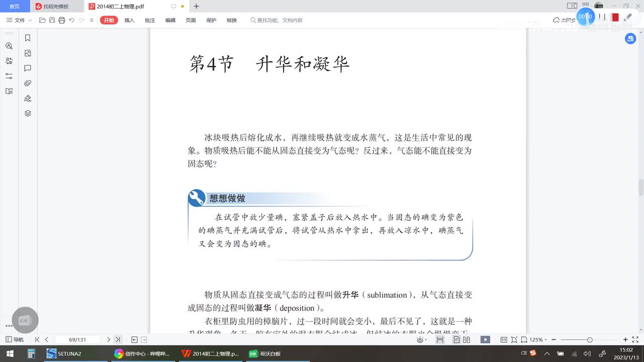This screenshot has height=362, width=644.
Task: Select the 插入 ribbon tab
Action: point(129,20)
